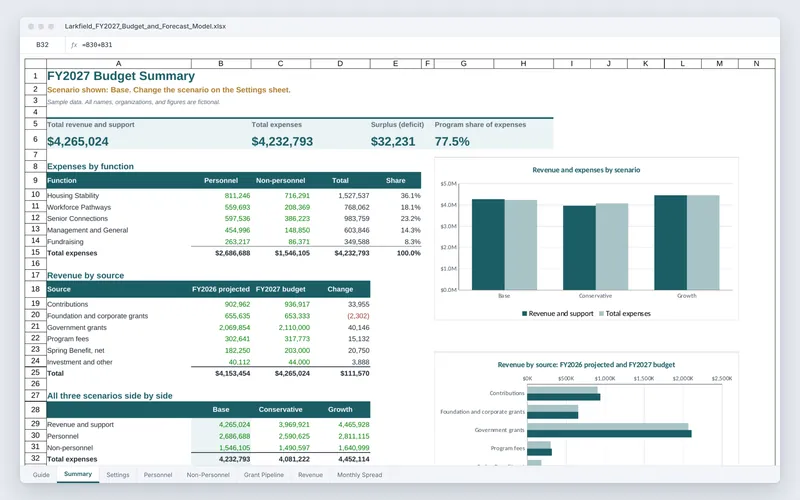
Task: Open the Personnel sheet tab
Action: point(158,474)
